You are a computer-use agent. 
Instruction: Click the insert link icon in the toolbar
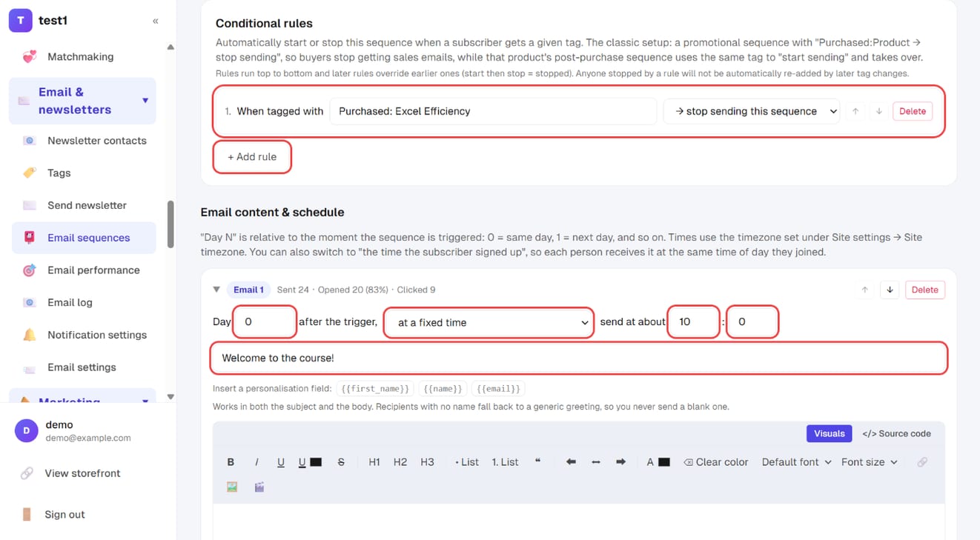point(922,462)
